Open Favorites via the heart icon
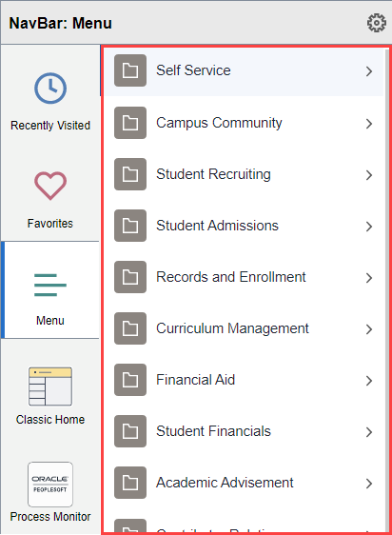The height and width of the screenshot is (535, 392). click(50, 186)
